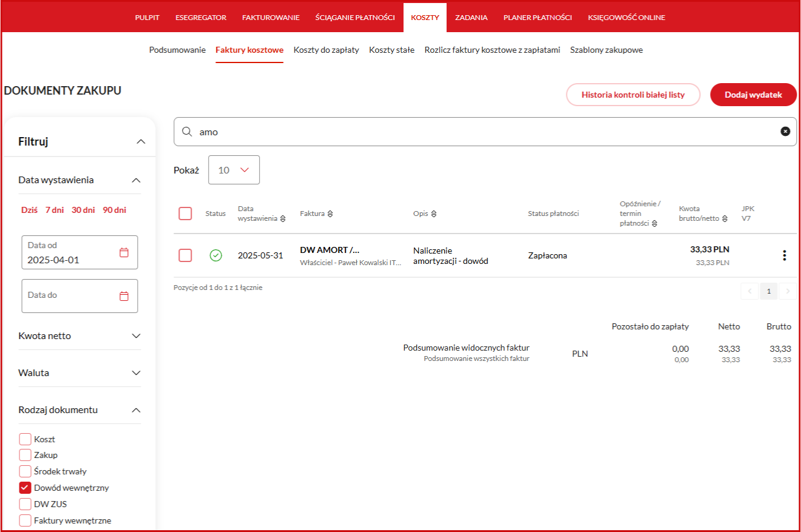Open three-dot menu for DW AMORT row
Screen dimensions: 801x532
[785, 255]
